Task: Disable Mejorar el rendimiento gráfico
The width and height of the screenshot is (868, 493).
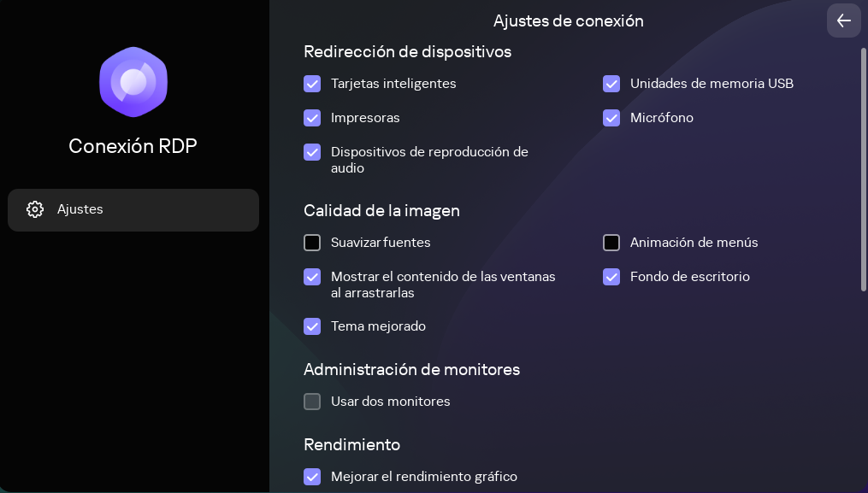Action: point(312,477)
